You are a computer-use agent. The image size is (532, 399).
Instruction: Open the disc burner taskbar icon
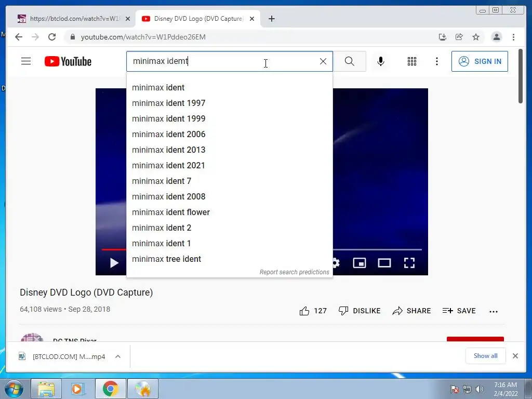click(x=142, y=389)
